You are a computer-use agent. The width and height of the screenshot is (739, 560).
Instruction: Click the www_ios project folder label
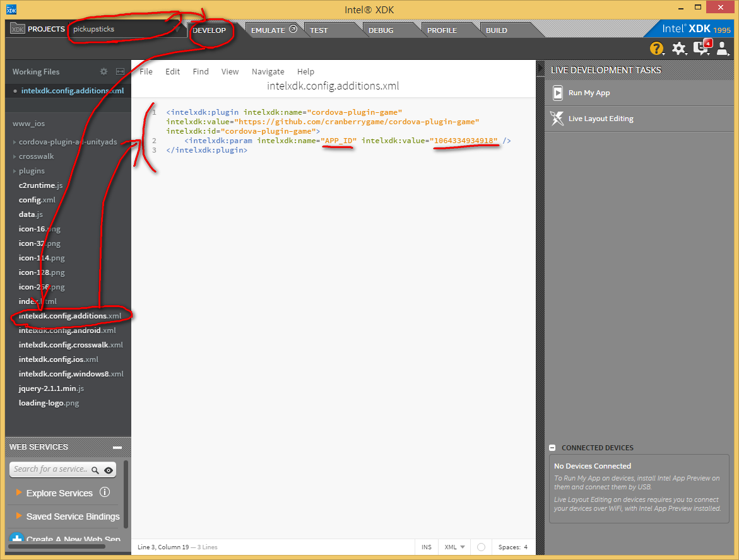(x=29, y=124)
